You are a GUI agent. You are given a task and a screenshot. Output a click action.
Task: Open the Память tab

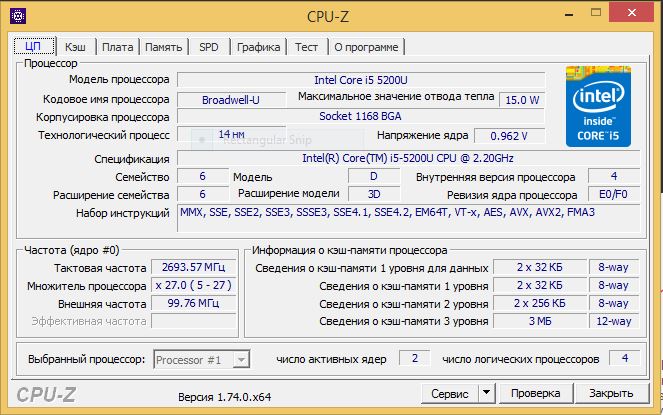click(x=164, y=47)
